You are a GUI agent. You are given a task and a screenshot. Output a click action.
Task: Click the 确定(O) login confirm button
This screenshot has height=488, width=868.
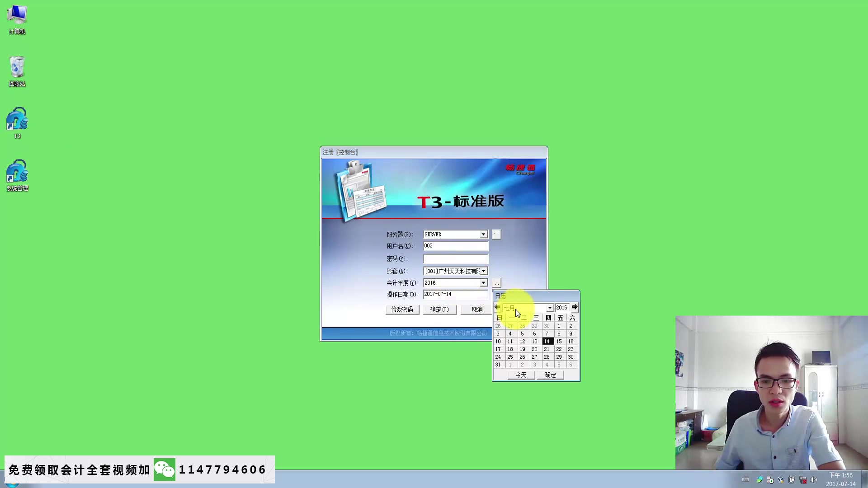coord(439,309)
